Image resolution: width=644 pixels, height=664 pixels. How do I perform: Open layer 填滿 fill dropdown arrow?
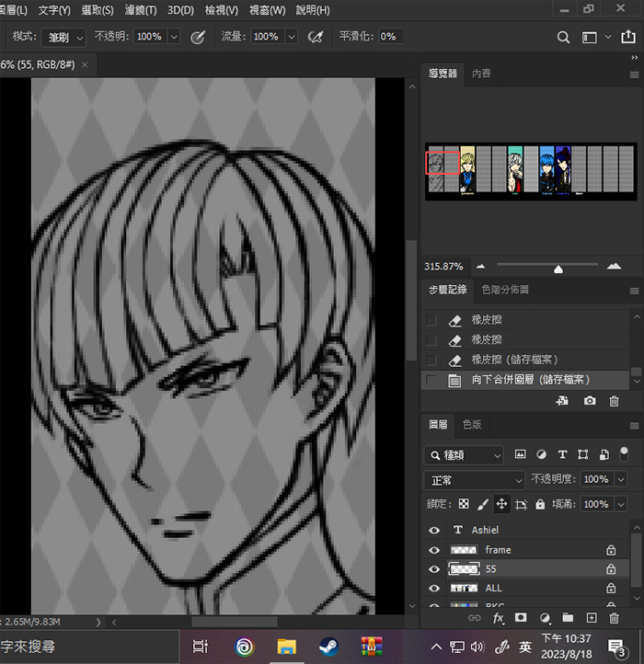tap(621, 504)
